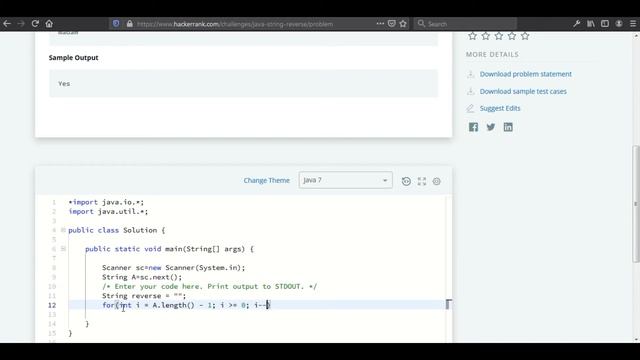Click the browser forward arrow

coord(21,24)
